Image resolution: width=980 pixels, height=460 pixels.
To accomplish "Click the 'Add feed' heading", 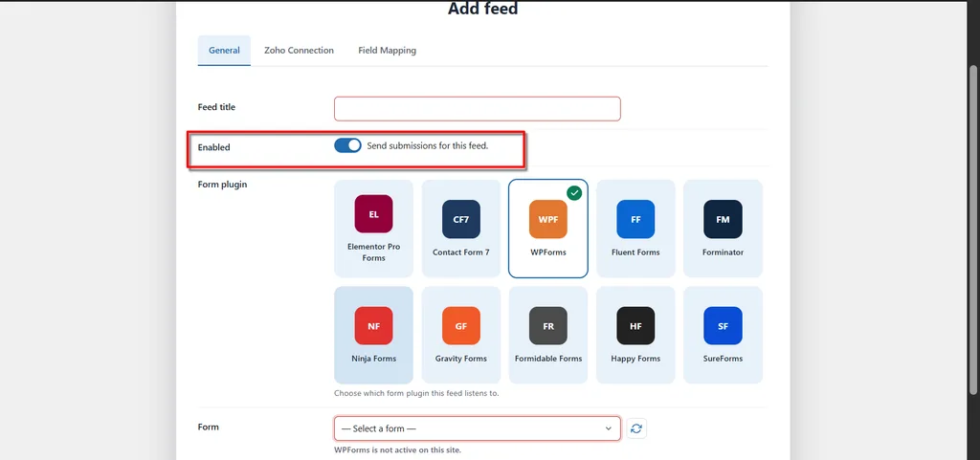I will point(483,9).
